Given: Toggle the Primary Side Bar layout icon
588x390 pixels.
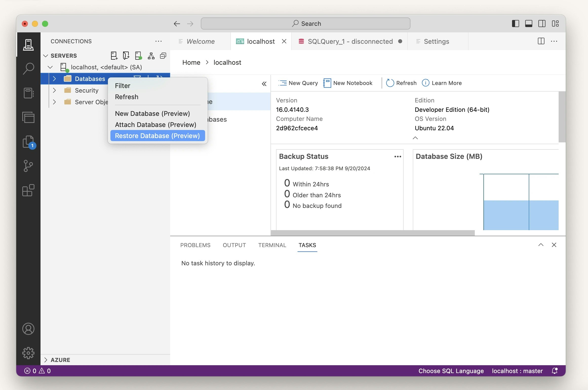Looking at the screenshot, I should pyautogui.click(x=515, y=24).
